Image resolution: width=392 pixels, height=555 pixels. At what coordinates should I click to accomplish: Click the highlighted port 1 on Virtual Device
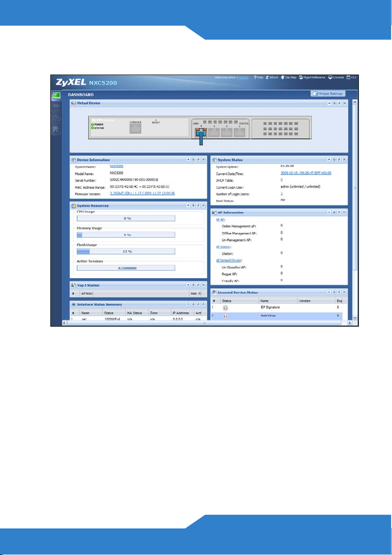[201, 134]
